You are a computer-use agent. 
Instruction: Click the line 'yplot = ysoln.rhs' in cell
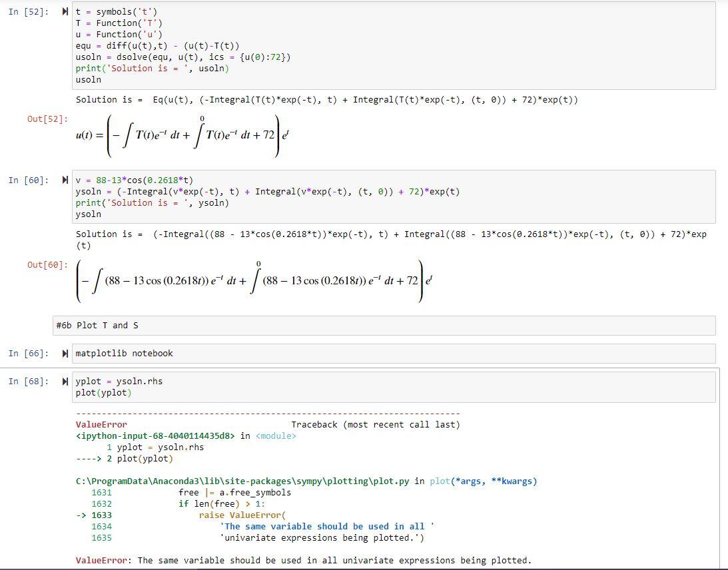119,382
